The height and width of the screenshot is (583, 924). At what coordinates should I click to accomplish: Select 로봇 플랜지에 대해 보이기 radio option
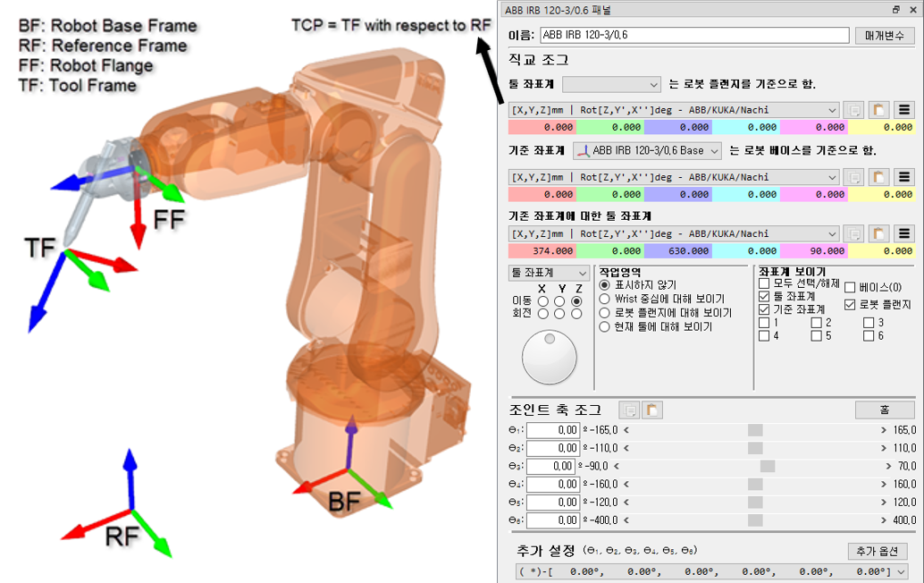[605, 313]
